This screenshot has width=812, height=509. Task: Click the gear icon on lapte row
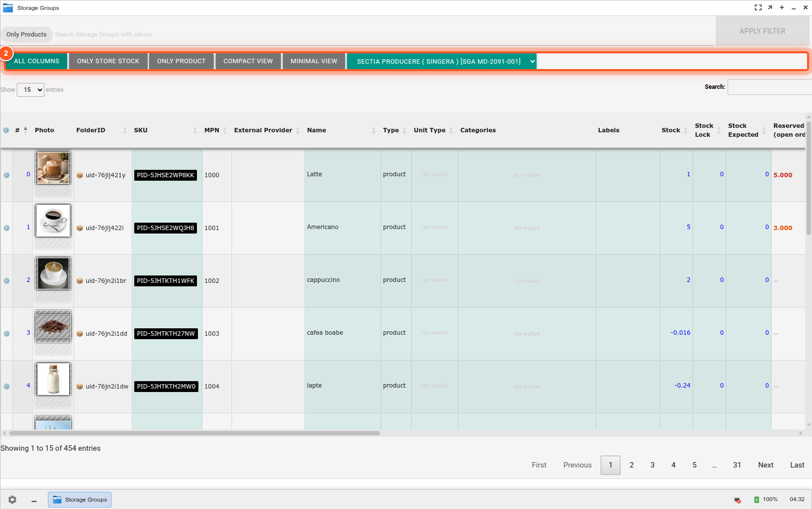(6, 387)
